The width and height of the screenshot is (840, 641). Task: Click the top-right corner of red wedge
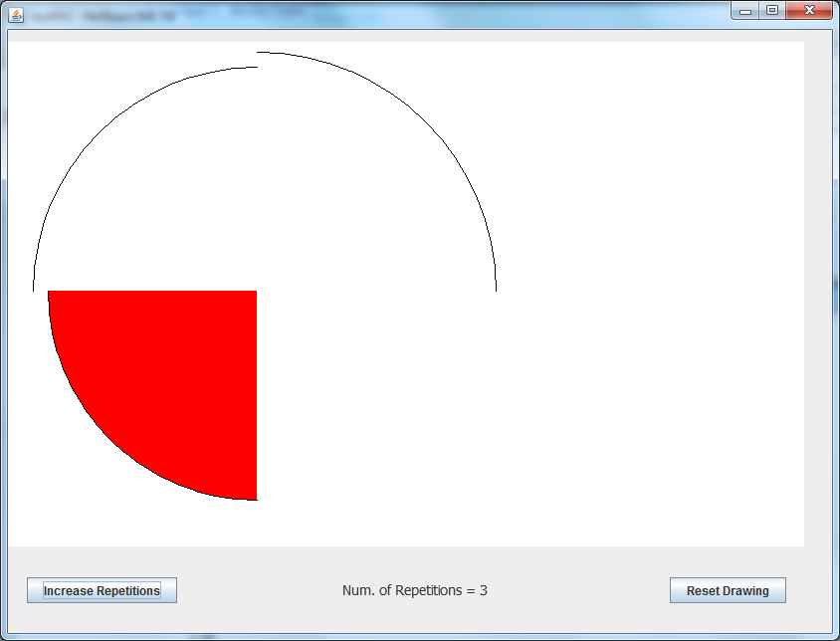(x=255, y=293)
